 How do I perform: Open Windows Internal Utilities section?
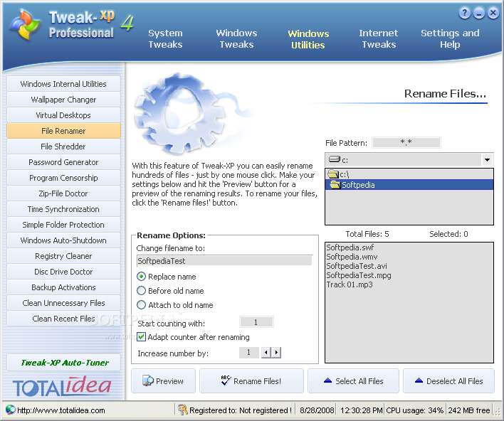(63, 83)
